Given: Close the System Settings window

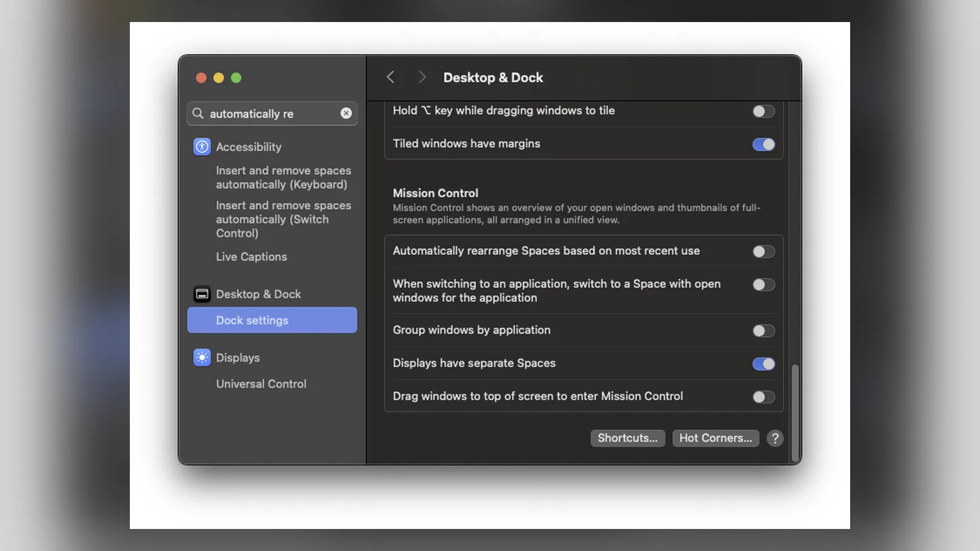Looking at the screenshot, I should point(201,78).
